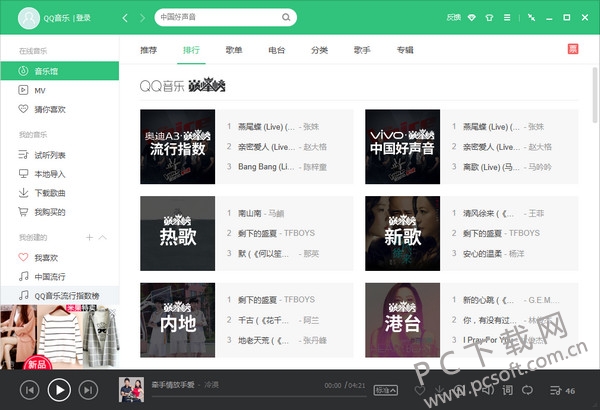Screen dimensions: 600x410
Task: Open MV in sidebar
Action: point(60,90)
